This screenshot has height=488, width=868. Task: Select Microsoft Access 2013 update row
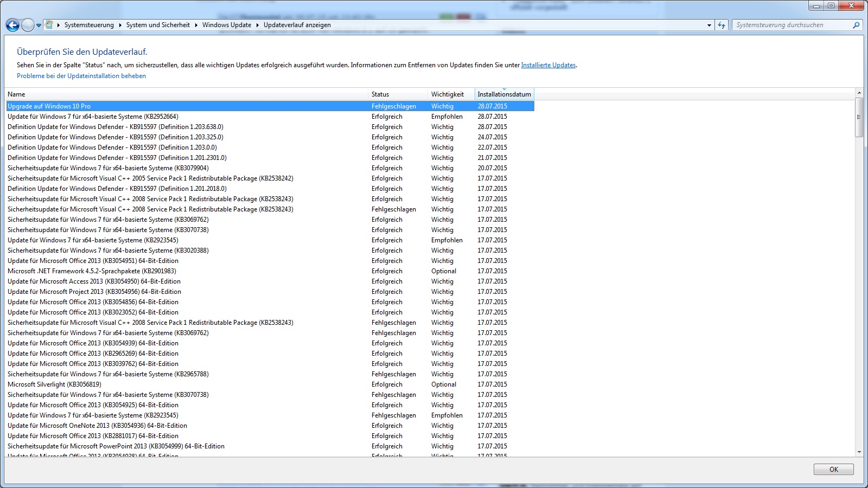pyautogui.click(x=270, y=281)
